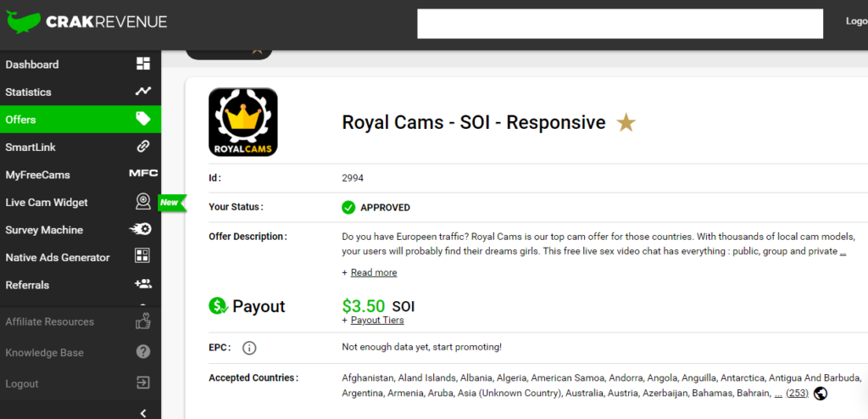Click the MFC icon beside MyFreeCams
Viewport: 868px width, 419px height.
tap(143, 174)
